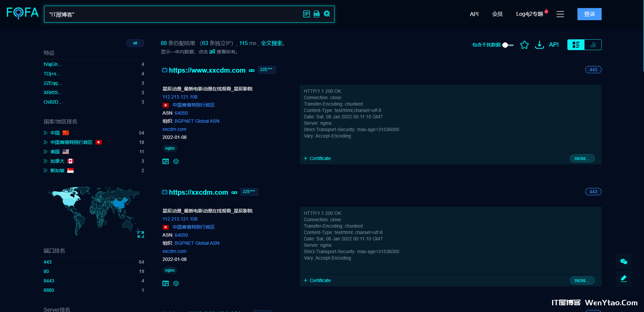Click the ICO icon search button
The width and height of the screenshot is (644, 312).
point(317,14)
